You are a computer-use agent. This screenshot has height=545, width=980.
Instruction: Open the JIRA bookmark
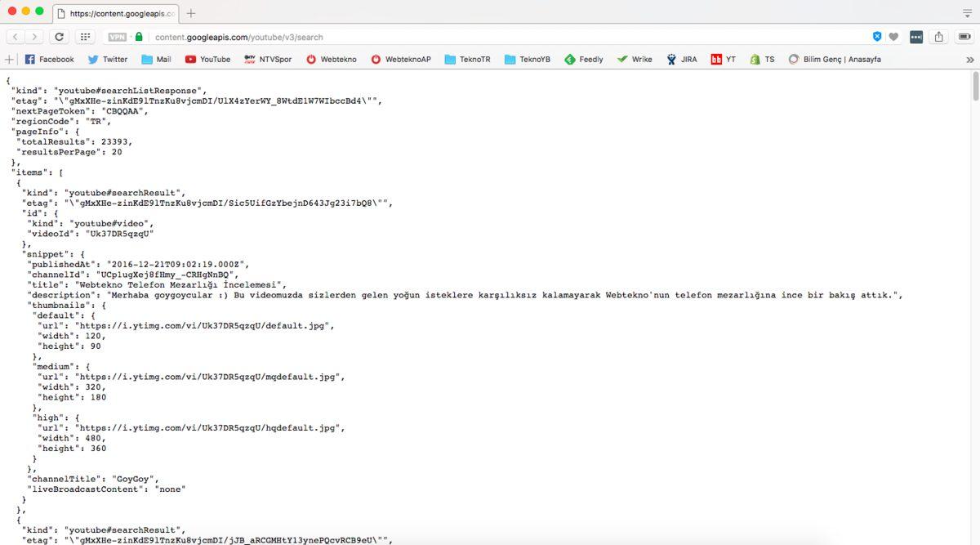point(681,60)
